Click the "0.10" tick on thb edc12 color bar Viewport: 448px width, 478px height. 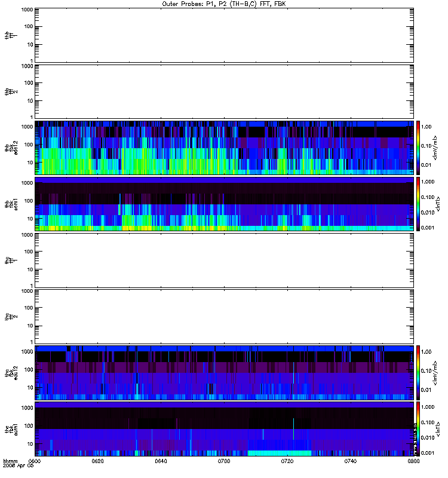click(426, 146)
